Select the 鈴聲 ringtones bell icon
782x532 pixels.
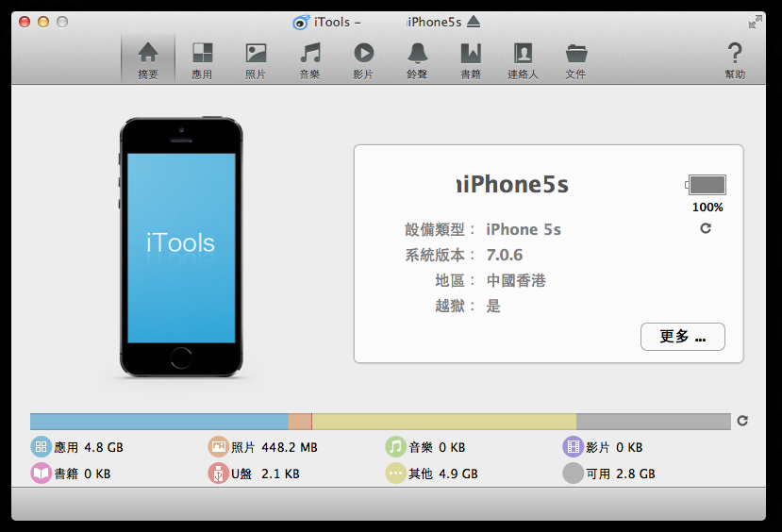point(418,53)
